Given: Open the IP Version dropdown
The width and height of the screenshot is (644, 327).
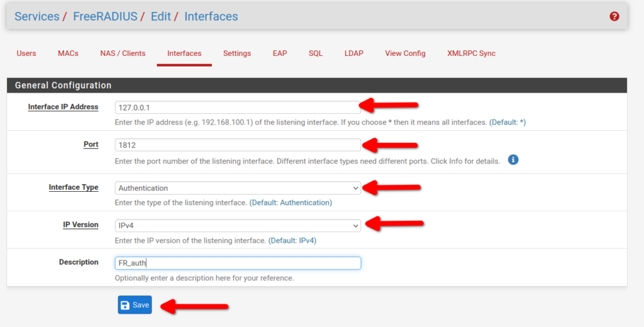Looking at the screenshot, I should tap(238, 225).
